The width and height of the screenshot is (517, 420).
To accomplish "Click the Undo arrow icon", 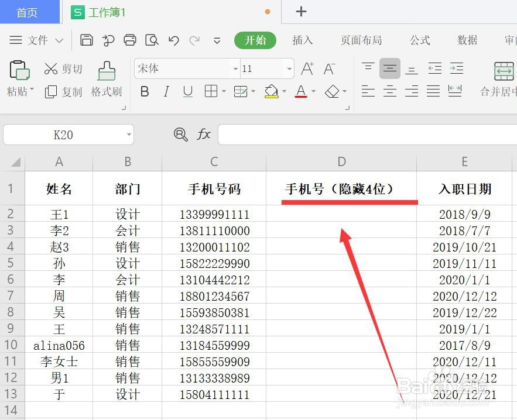I will click(173, 40).
